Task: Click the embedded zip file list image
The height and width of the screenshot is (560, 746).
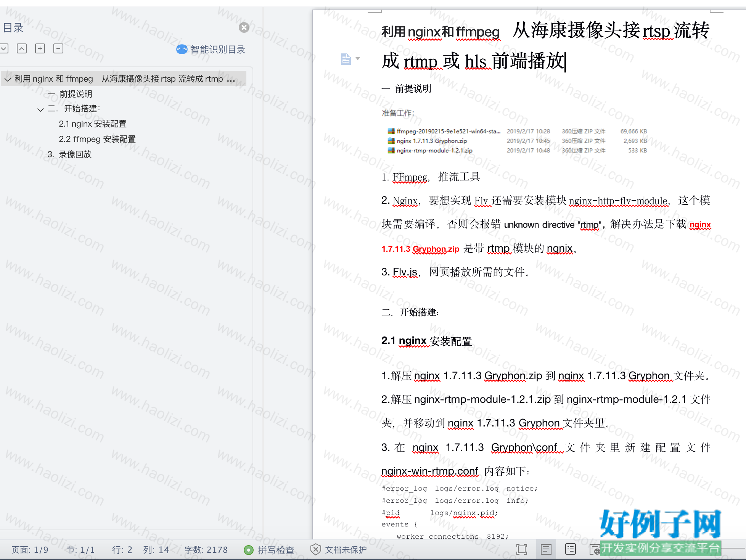Action: [x=517, y=141]
